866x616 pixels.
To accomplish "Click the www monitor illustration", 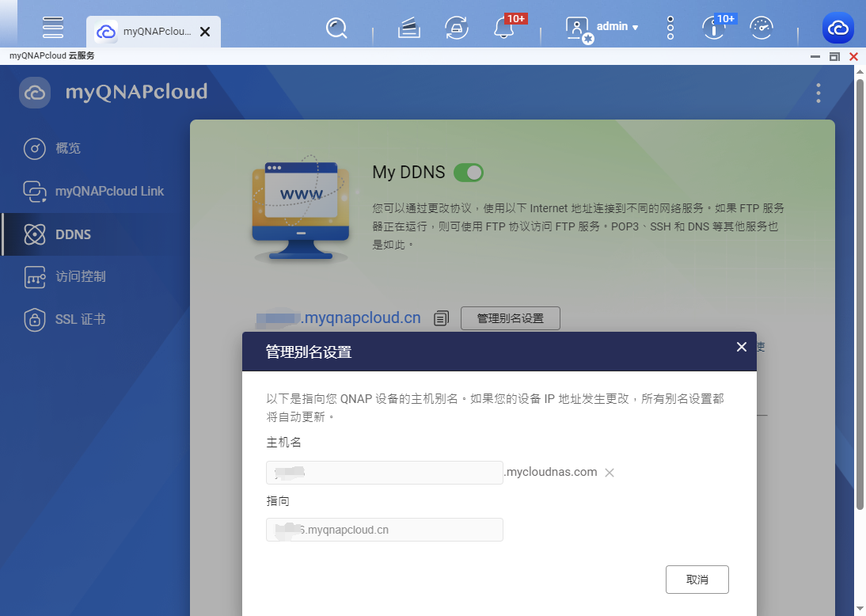I will coord(301,208).
